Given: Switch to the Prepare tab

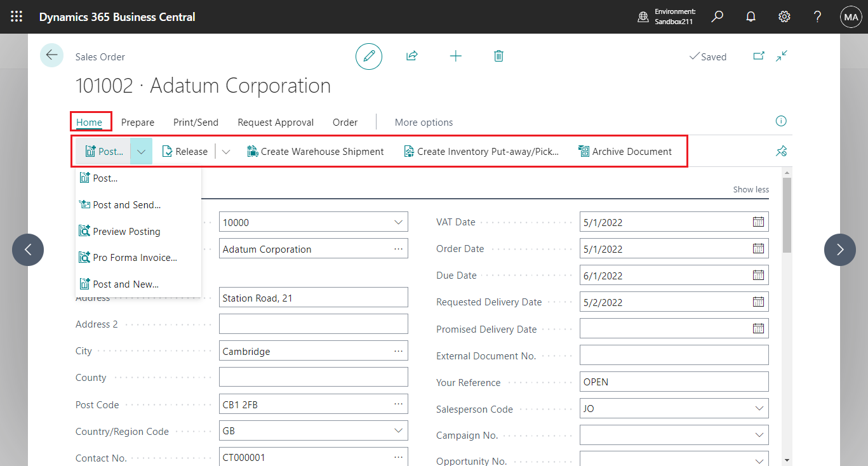Looking at the screenshot, I should (138, 123).
